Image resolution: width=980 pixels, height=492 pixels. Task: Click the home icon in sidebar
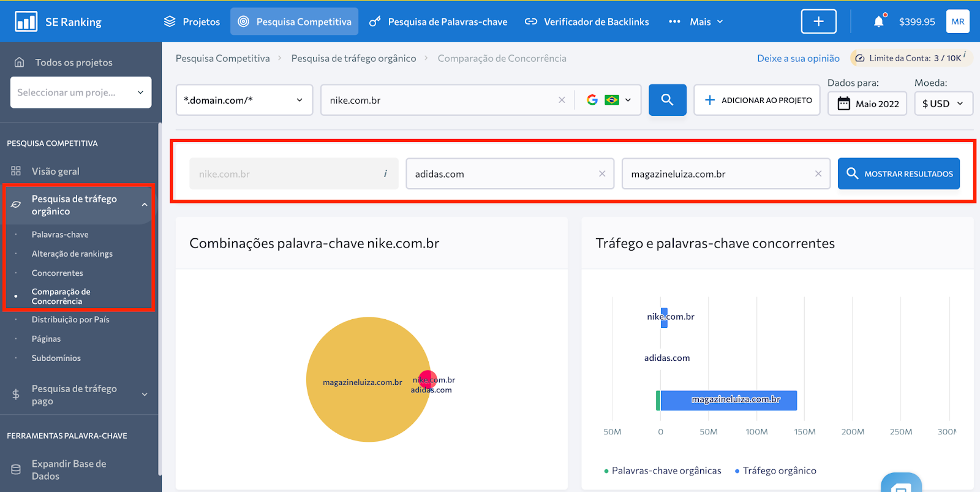tap(20, 62)
